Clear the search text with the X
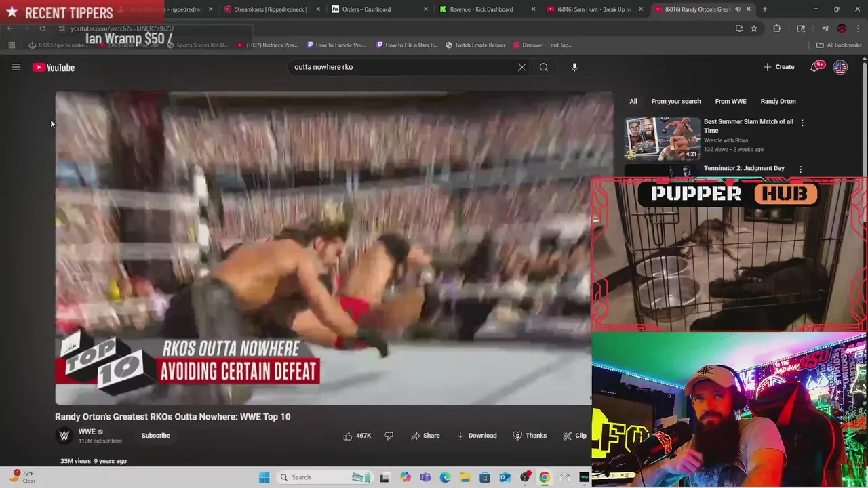This screenshot has height=488, width=868. [x=522, y=67]
